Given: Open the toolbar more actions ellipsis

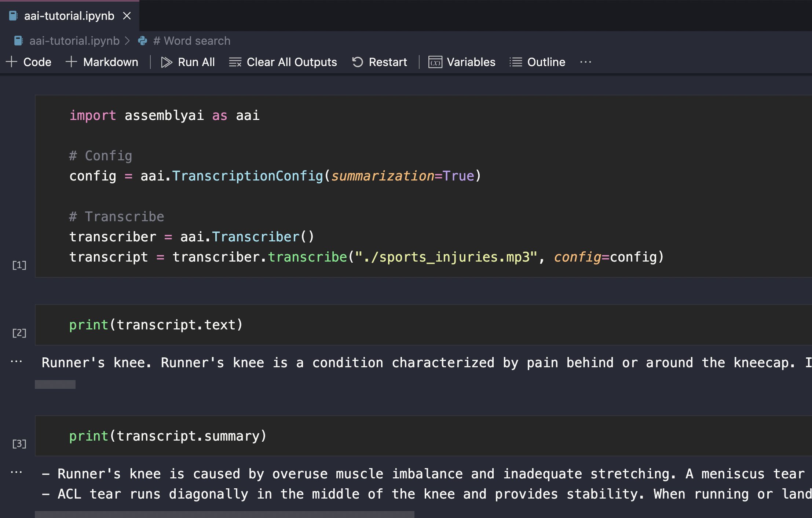Looking at the screenshot, I should click(585, 62).
